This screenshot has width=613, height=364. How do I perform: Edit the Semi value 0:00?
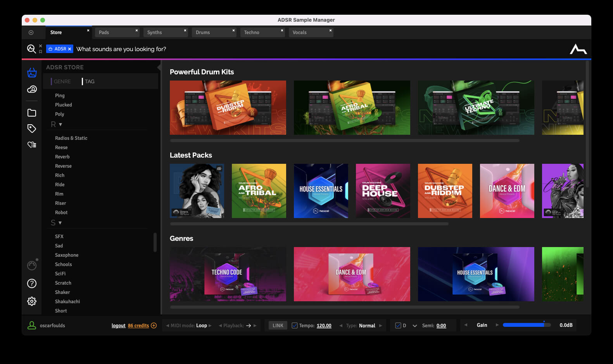[441, 326]
